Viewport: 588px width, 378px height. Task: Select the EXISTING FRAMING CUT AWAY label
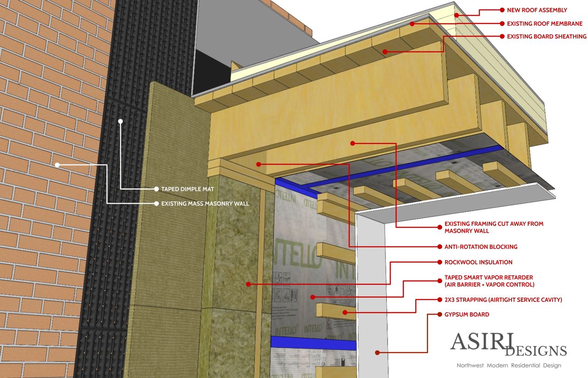493,227
